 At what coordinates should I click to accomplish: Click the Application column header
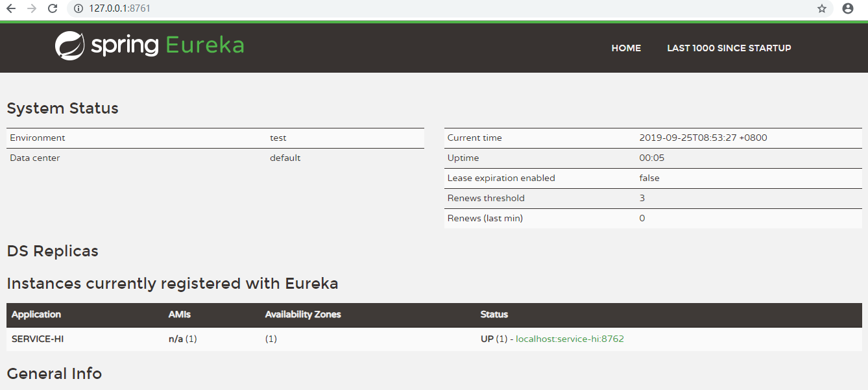click(36, 315)
